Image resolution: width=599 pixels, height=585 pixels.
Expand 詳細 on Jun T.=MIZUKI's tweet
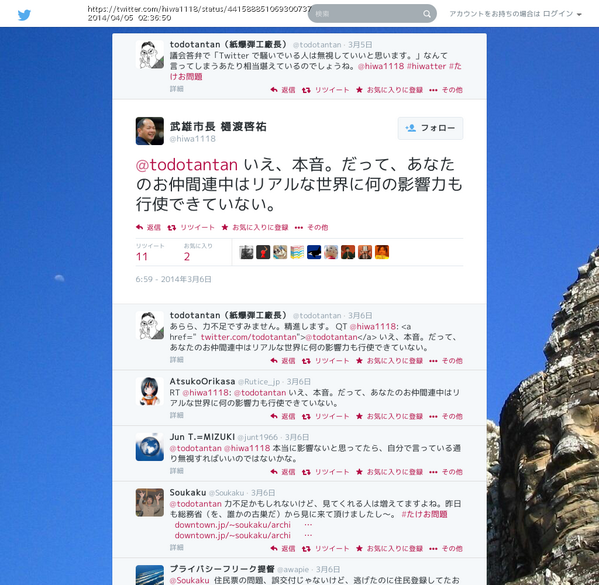176,471
